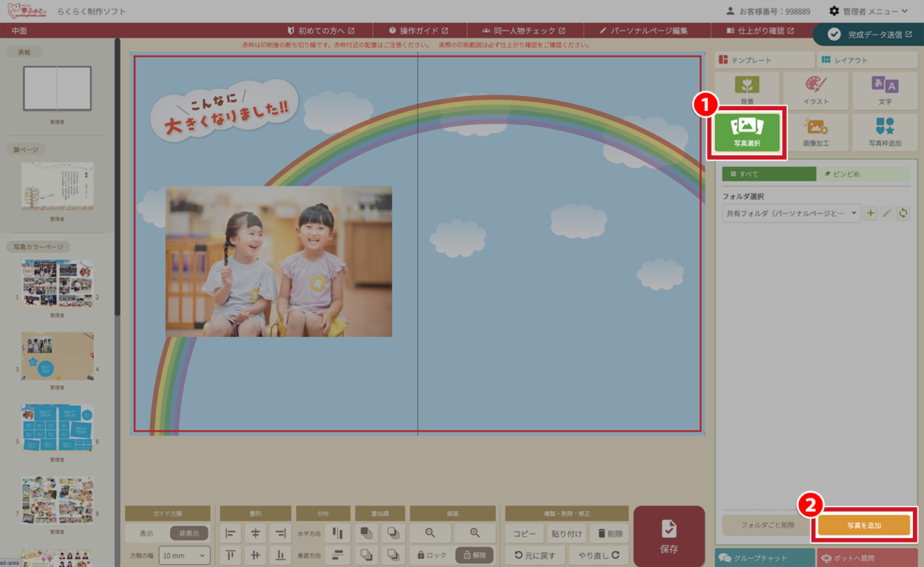Open the フォルダ選択 shared folder dropdown
This screenshot has height=567, width=924.
pos(792,213)
